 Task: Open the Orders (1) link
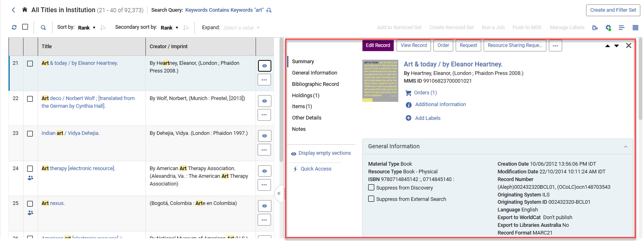tap(425, 93)
